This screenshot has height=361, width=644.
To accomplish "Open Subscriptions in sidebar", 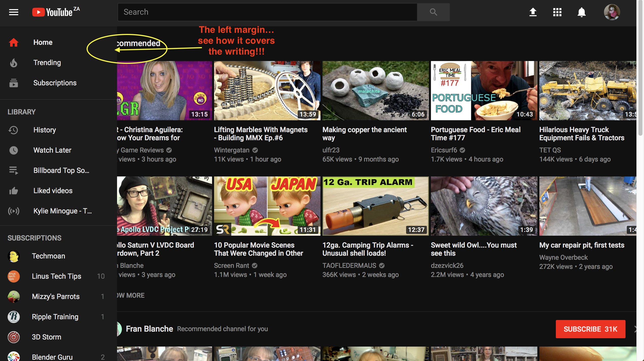I will click(x=58, y=83).
